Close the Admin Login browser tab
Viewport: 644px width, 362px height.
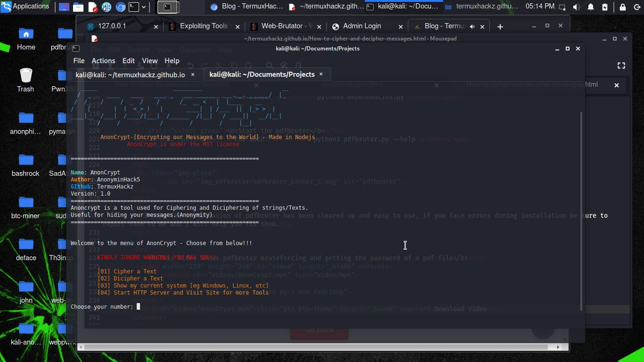[401, 27]
